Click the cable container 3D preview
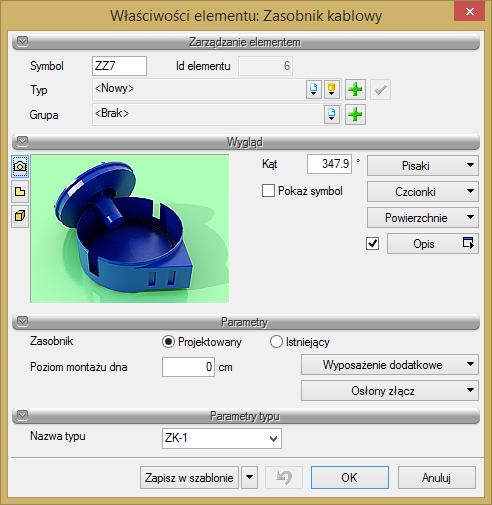 coord(129,229)
